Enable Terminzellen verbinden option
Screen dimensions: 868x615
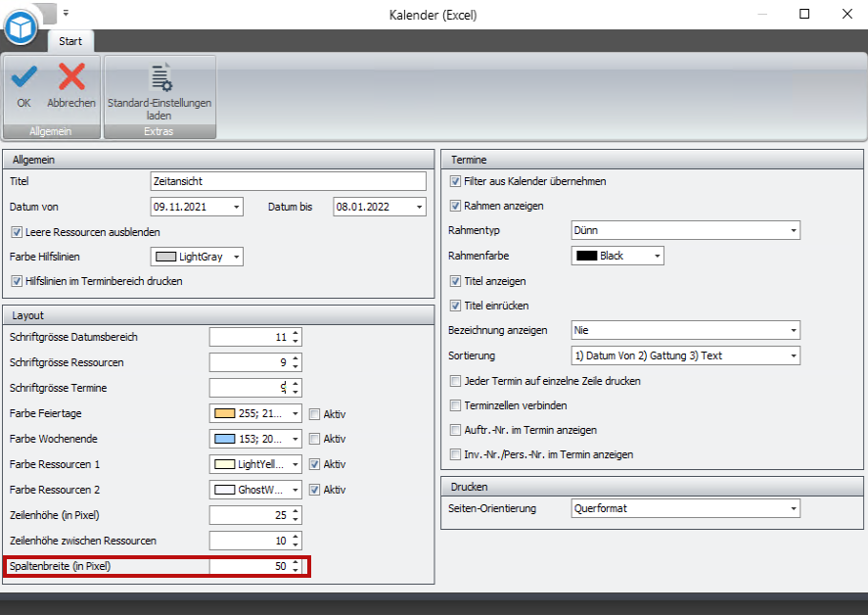click(455, 405)
